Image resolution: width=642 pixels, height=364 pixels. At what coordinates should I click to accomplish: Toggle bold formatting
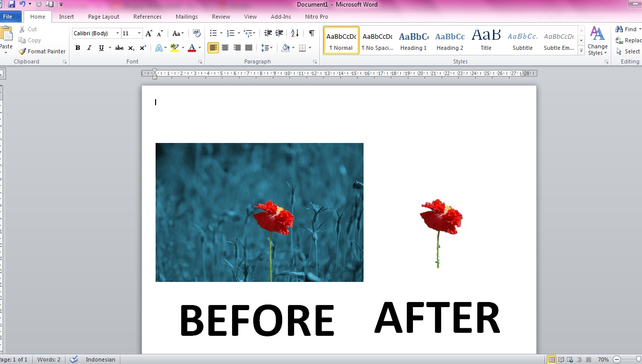point(78,48)
